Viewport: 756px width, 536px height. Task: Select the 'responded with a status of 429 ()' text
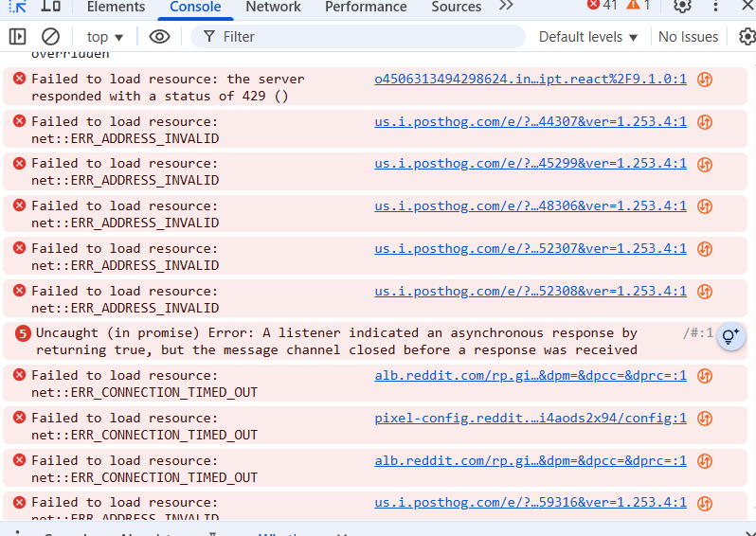[x=159, y=96]
